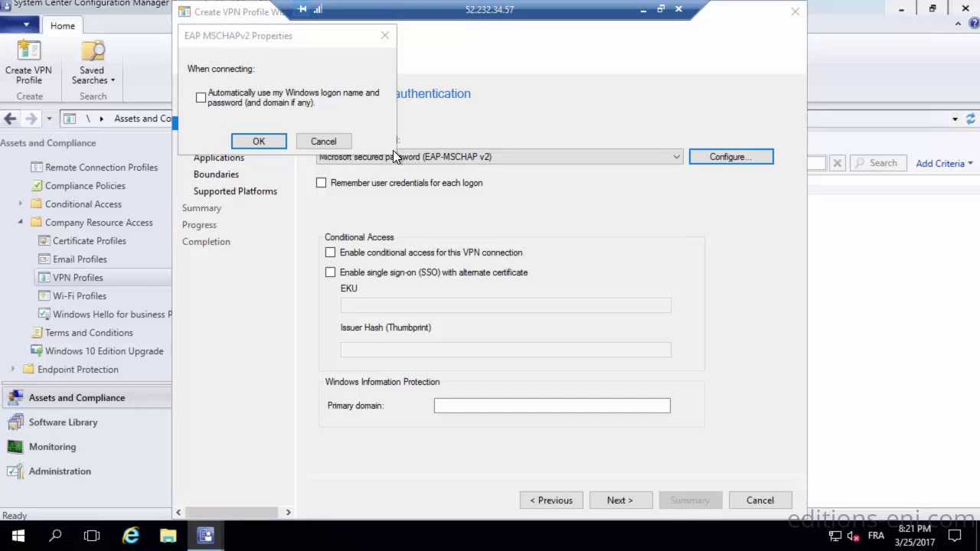Expand the Conditional Access tree node

point(21,204)
